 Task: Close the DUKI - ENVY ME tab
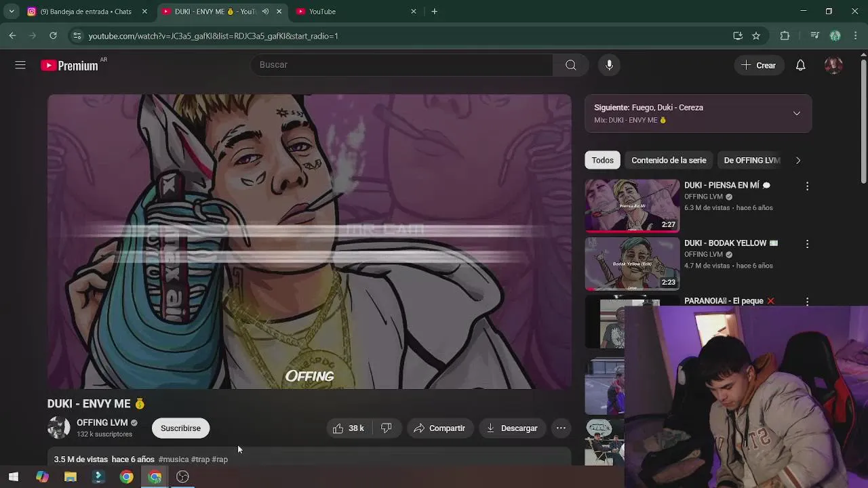click(x=279, y=12)
